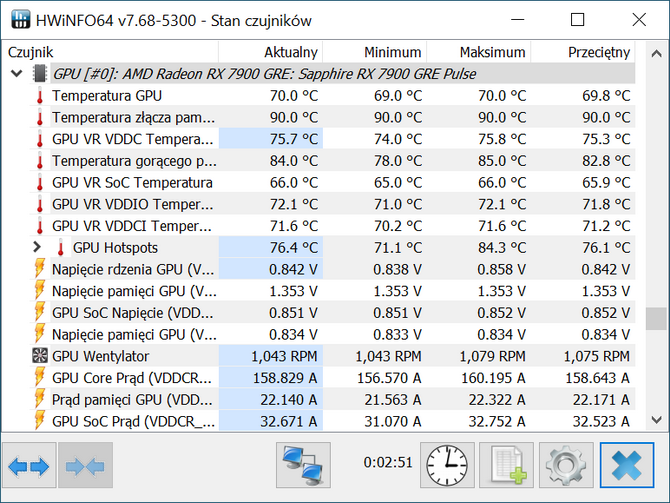This screenshot has height=503, width=670.
Task: Click the 1,043 RPM current fan value
Action: pos(284,356)
